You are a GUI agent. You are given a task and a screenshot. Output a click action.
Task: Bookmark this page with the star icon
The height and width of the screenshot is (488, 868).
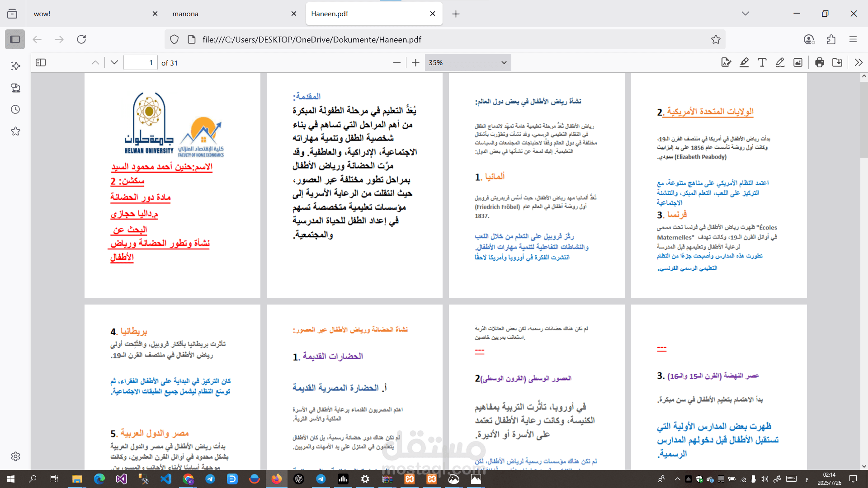(x=716, y=39)
